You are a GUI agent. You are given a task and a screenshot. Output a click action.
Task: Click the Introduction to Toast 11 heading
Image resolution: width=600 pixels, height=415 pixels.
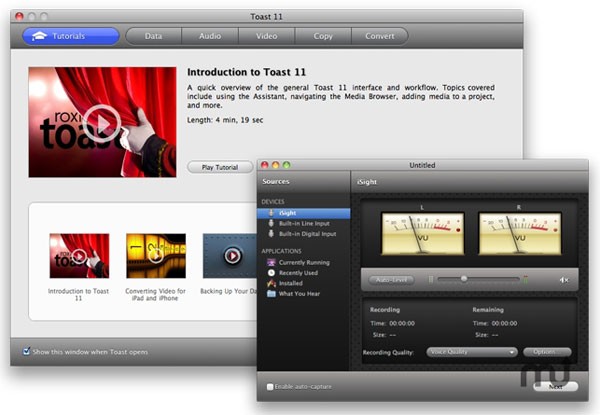coord(246,72)
